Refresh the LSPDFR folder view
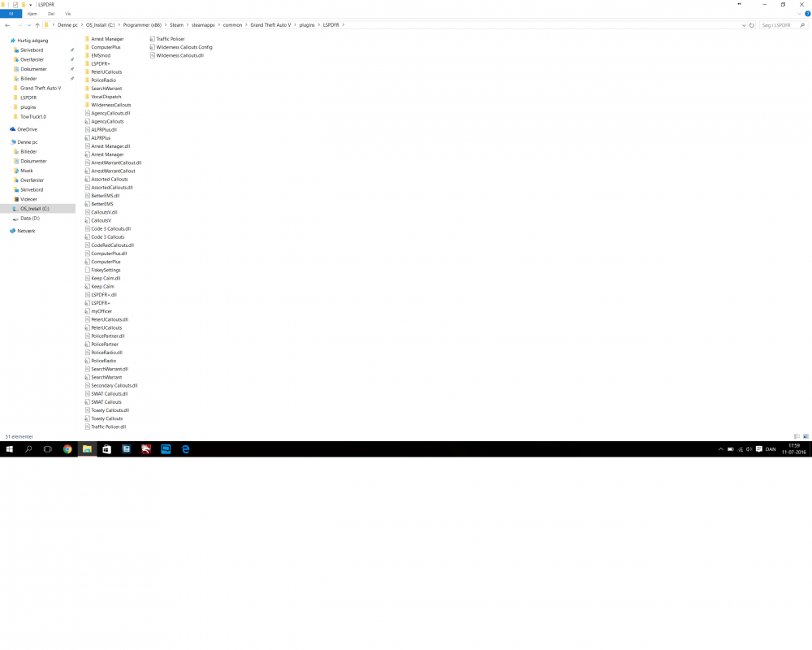The width and height of the screenshot is (812, 650). point(751,25)
